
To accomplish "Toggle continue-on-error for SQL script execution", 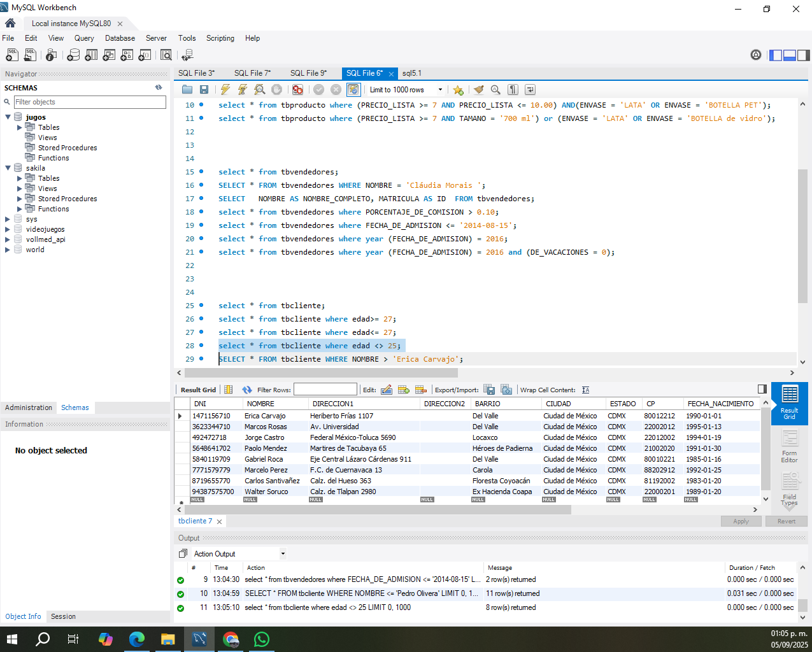I will [x=297, y=90].
